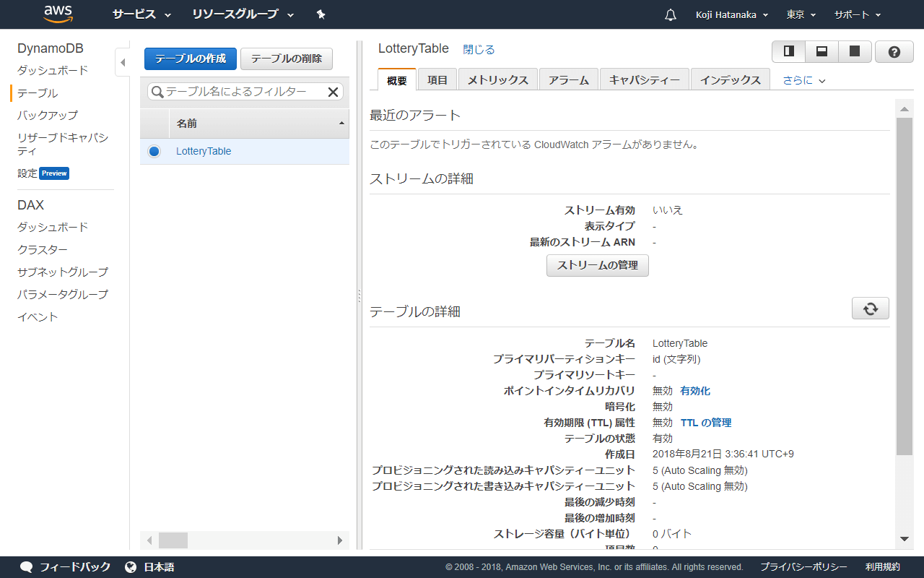The height and width of the screenshot is (578, 924).
Task: Open パラメータグループ in the sidebar
Action: pos(63,294)
